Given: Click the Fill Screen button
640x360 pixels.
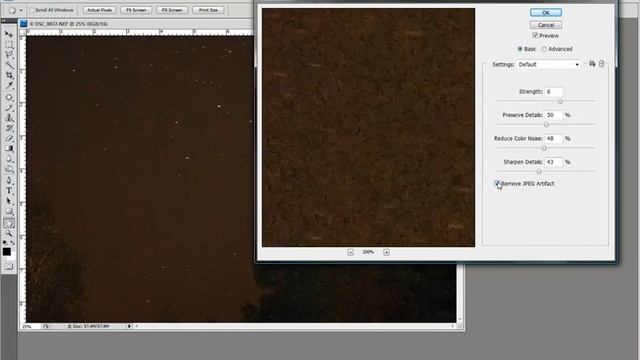Looking at the screenshot, I should (172, 10).
